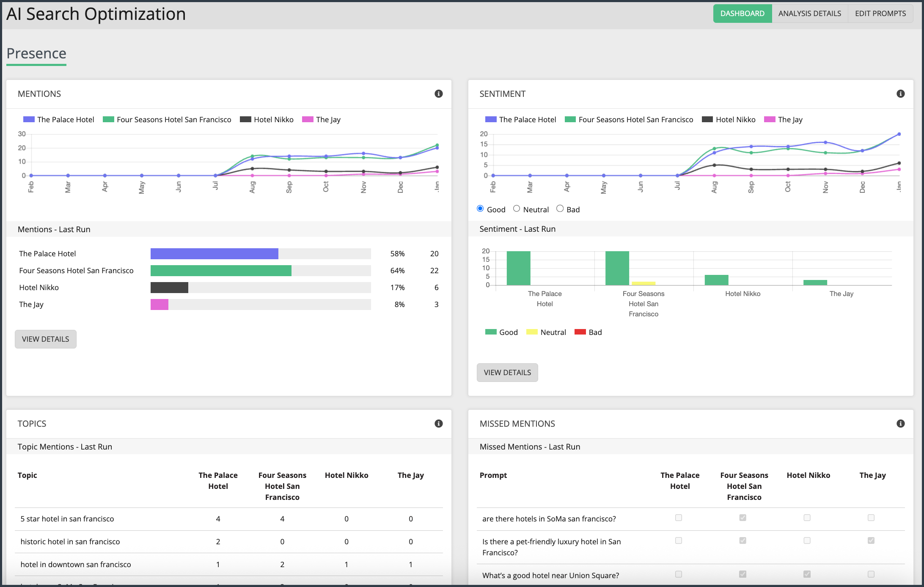Check Palace Hotel box for SoMa prompt
Screen dimensions: 924x587
click(679, 518)
